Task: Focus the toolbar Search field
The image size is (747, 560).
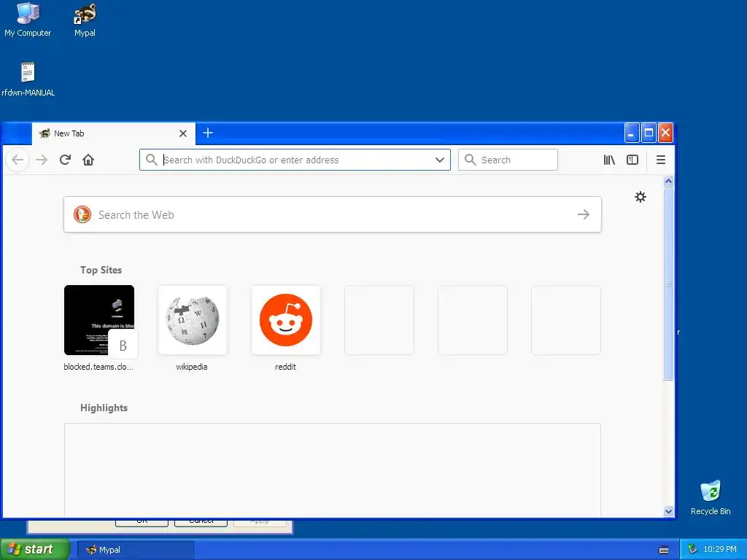Action: (x=508, y=160)
